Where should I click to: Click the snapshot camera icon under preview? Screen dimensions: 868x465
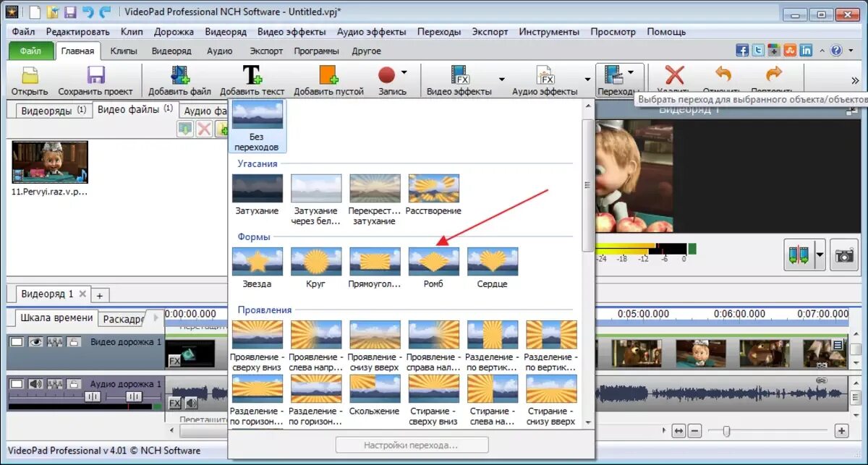[x=843, y=255]
